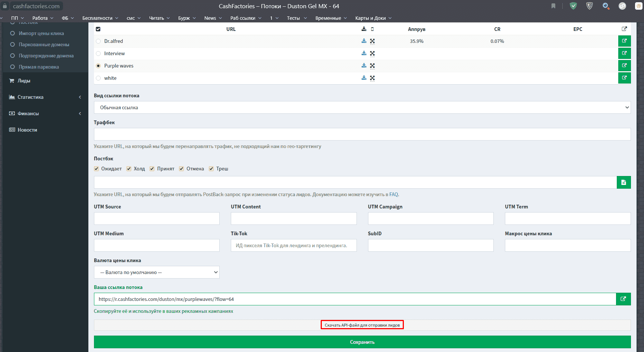This screenshot has height=352, width=644.
Task: Click download icon in Dr.alfred row
Action: 364,41
